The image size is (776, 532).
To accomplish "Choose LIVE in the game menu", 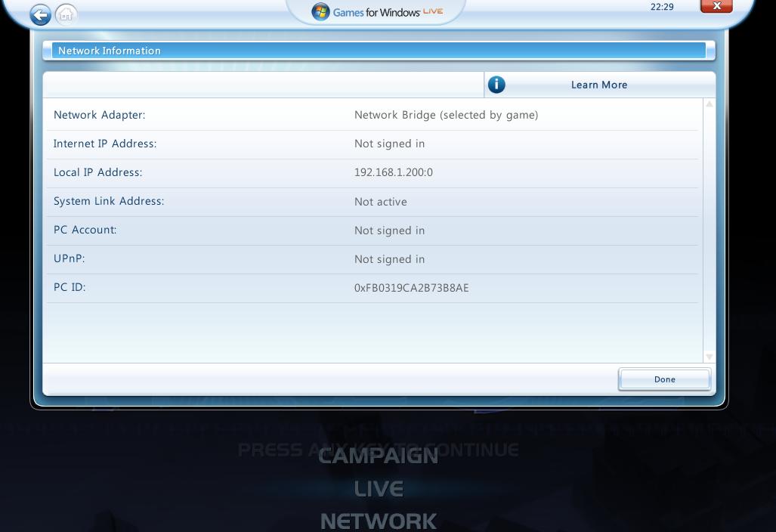I will coord(379,489).
